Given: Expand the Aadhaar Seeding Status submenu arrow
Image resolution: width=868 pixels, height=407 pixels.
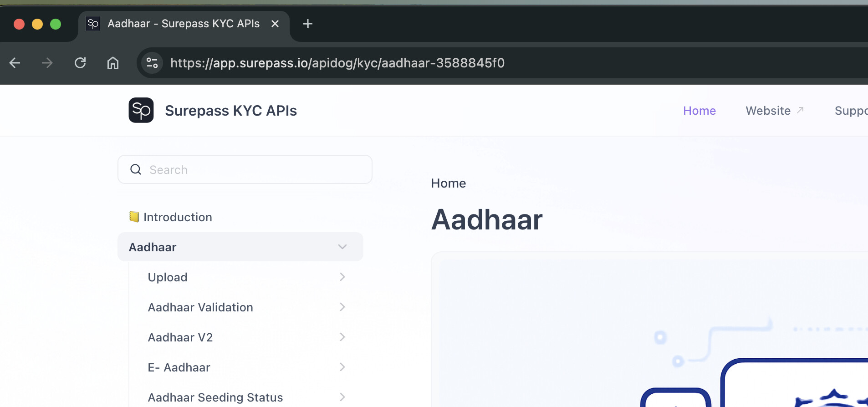Looking at the screenshot, I should click(342, 397).
